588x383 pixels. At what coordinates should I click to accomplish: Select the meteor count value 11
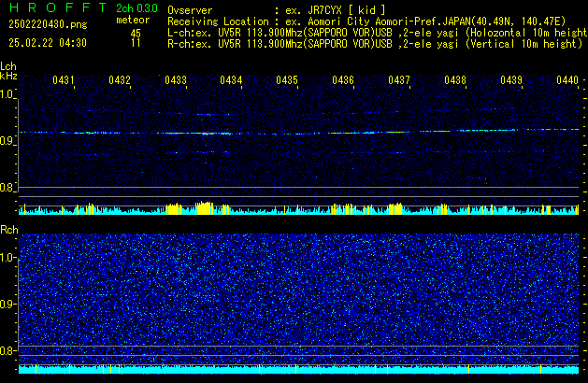(136, 43)
